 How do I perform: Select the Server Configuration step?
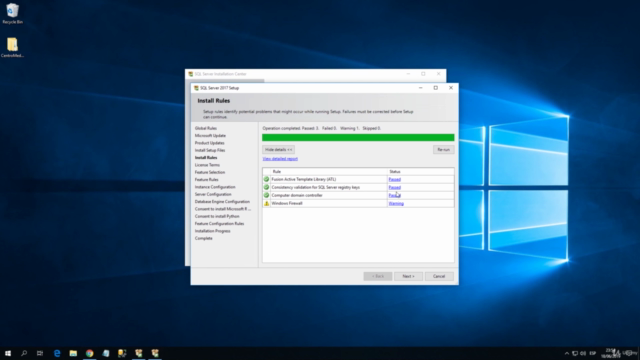[213, 194]
